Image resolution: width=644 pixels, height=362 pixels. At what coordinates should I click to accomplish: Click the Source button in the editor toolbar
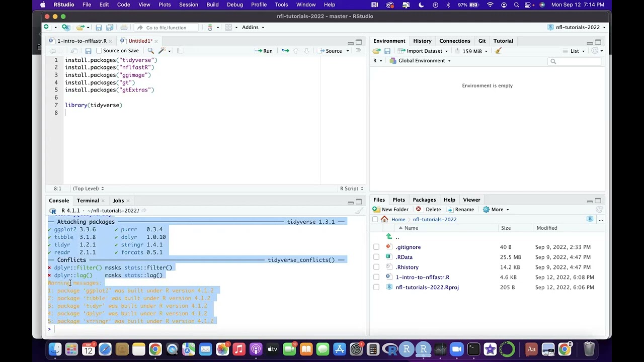(330, 51)
